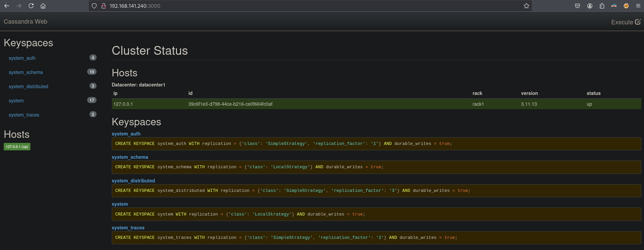Viewport: 644px width, 250px height.
Task: Open system_traces in the sidebar list
Action: coord(24,115)
